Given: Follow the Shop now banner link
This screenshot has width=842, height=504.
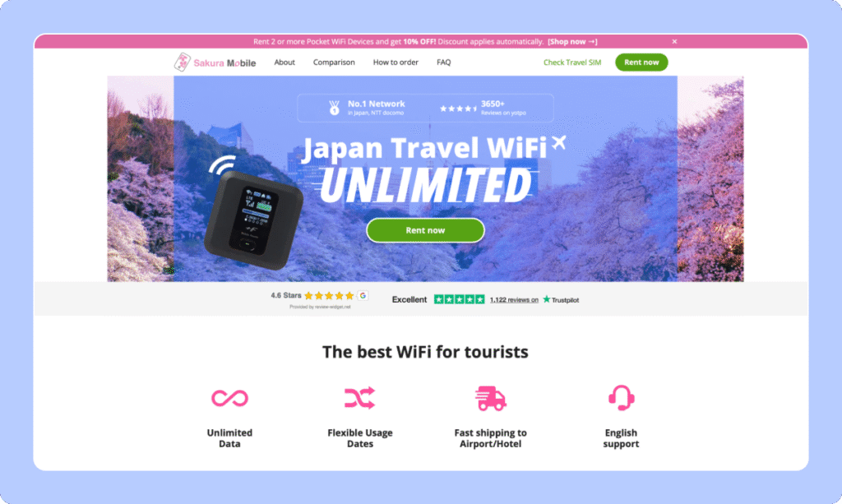Looking at the screenshot, I should pyautogui.click(x=572, y=41).
